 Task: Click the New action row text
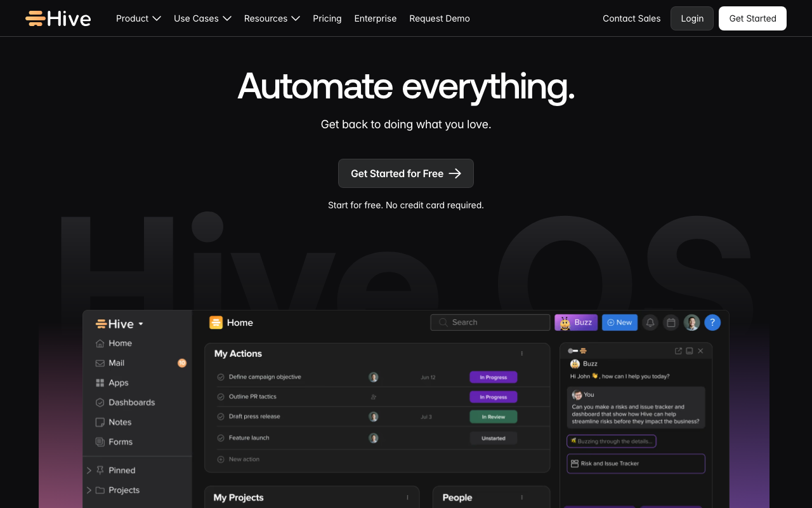click(x=244, y=459)
